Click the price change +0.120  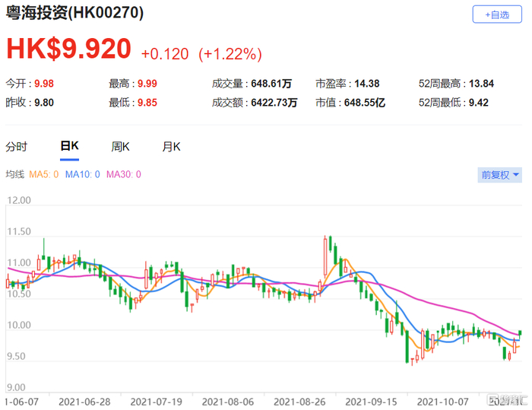point(165,54)
